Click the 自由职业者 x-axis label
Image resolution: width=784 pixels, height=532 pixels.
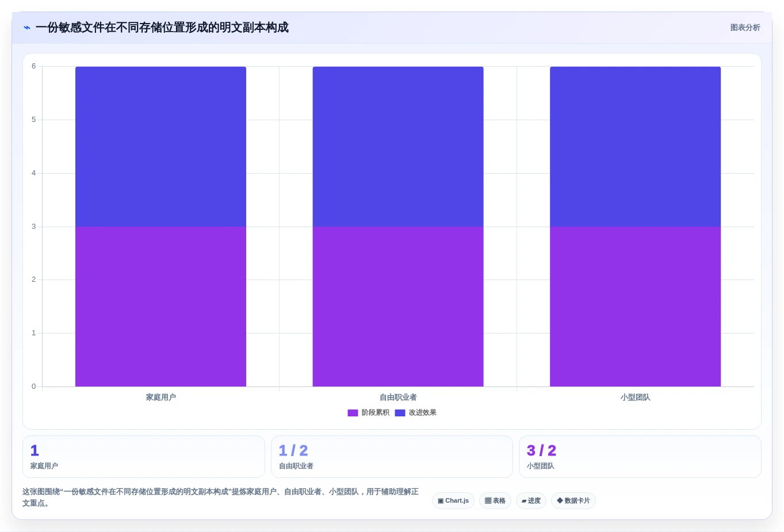pyautogui.click(x=398, y=397)
